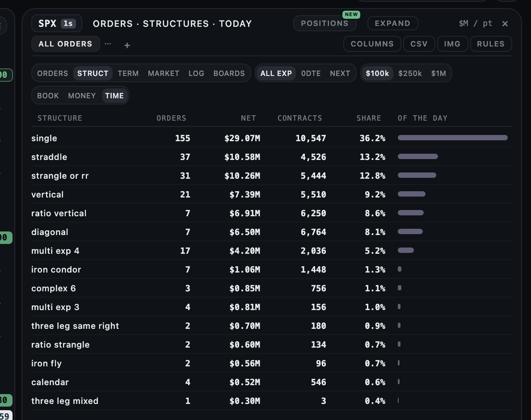Select the ALL ORDERS tab

click(x=65, y=44)
